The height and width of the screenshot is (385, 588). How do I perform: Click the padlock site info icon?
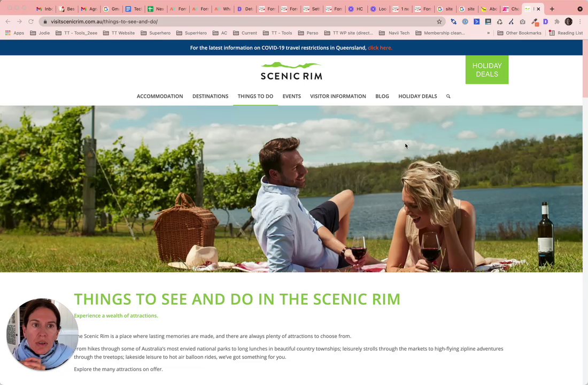pyautogui.click(x=45, y=22)
